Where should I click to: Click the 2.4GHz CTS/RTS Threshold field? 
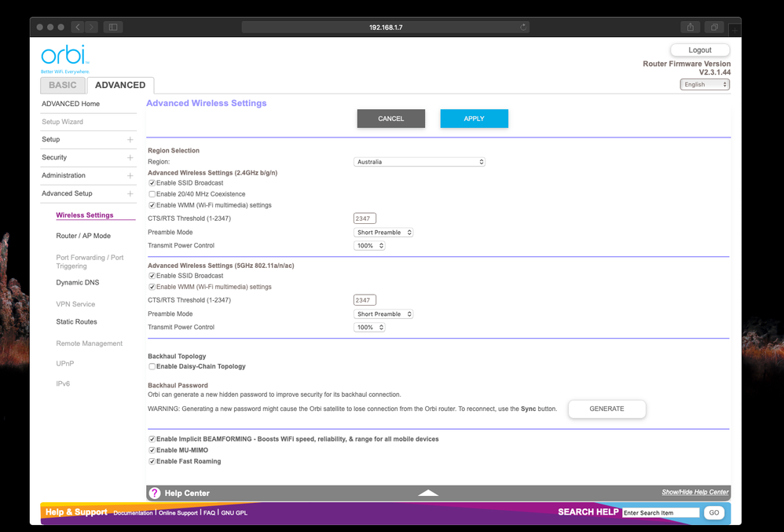click(365, 218)
